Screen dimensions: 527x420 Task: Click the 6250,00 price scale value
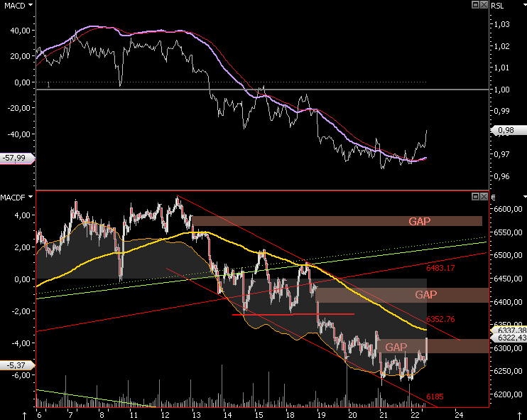click(x=508, y=371)
